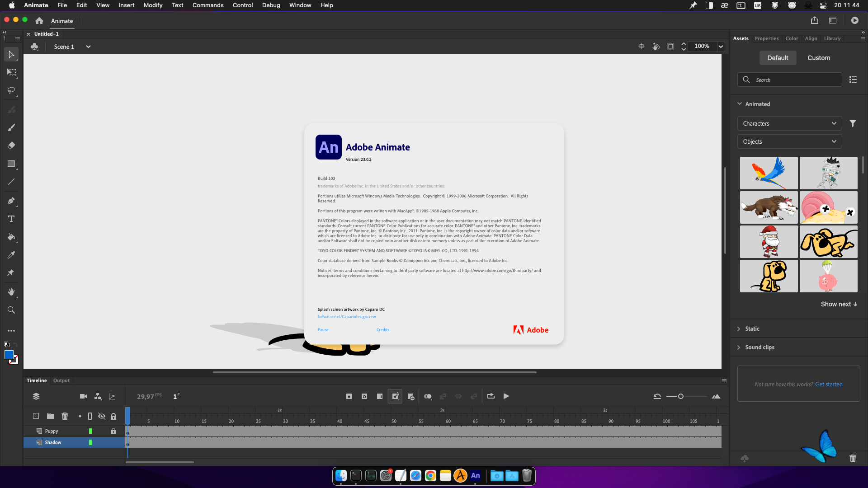Pick the Text tool
The height and width of the screenshot is (488, 868).
coord(11,219)
